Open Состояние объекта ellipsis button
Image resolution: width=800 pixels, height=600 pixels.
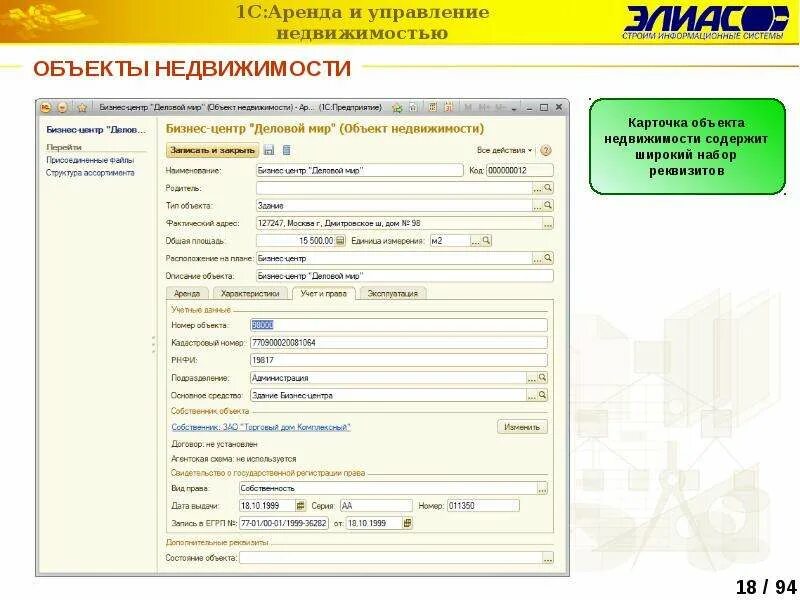click(x=548, y=559)
